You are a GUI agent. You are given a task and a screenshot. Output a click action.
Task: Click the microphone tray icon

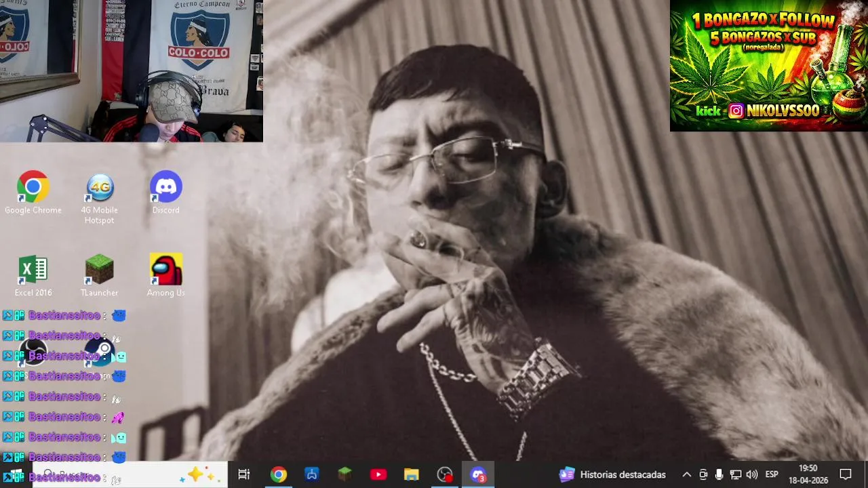719,474
